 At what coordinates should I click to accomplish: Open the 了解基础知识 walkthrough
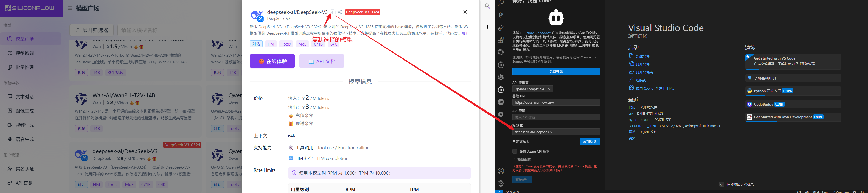793,78
